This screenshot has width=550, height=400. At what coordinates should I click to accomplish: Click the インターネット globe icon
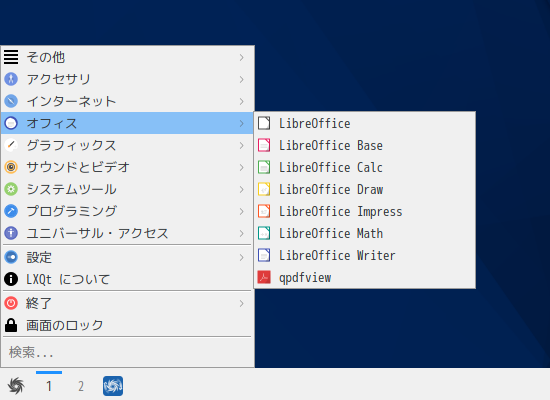[x=11, y=101]
